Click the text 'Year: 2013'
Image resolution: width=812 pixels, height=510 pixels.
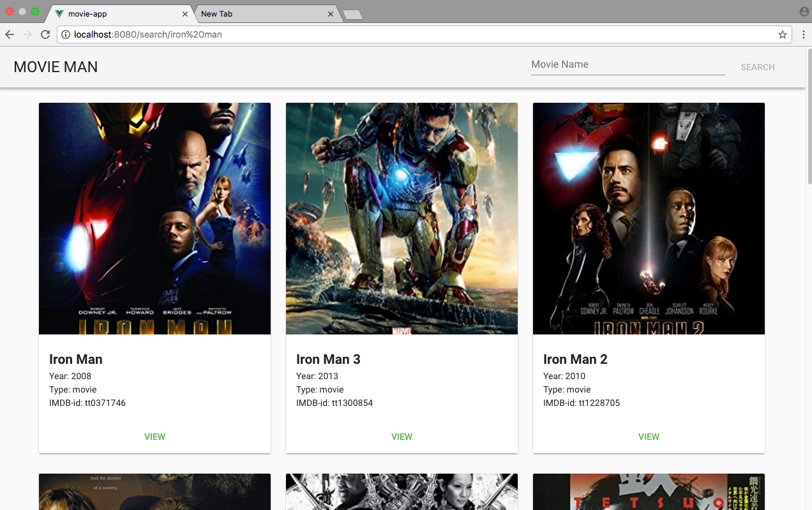pos(317,376)
